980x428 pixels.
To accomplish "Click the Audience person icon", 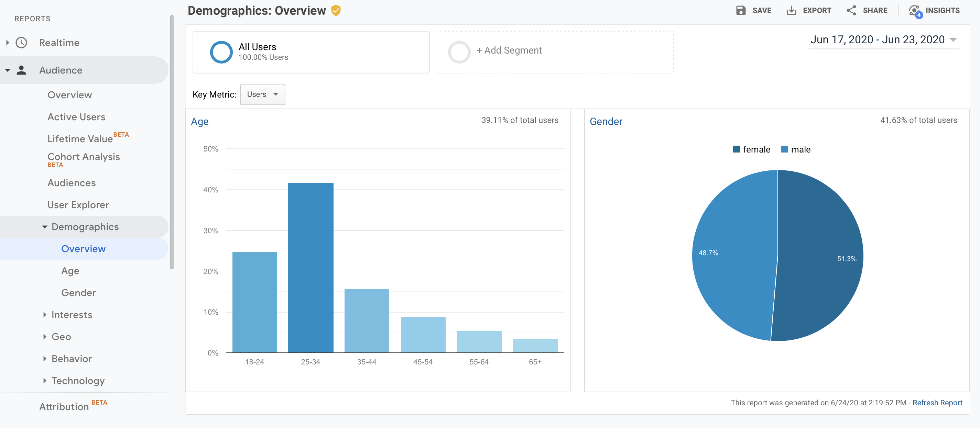I will click(22, 70).
